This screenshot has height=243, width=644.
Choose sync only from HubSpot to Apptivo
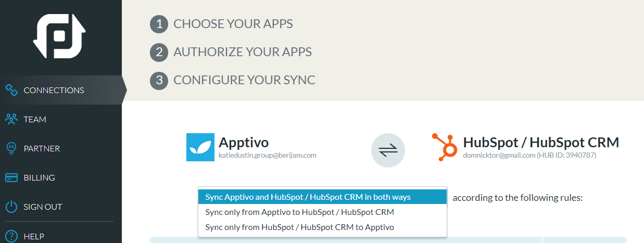point(322,227)
